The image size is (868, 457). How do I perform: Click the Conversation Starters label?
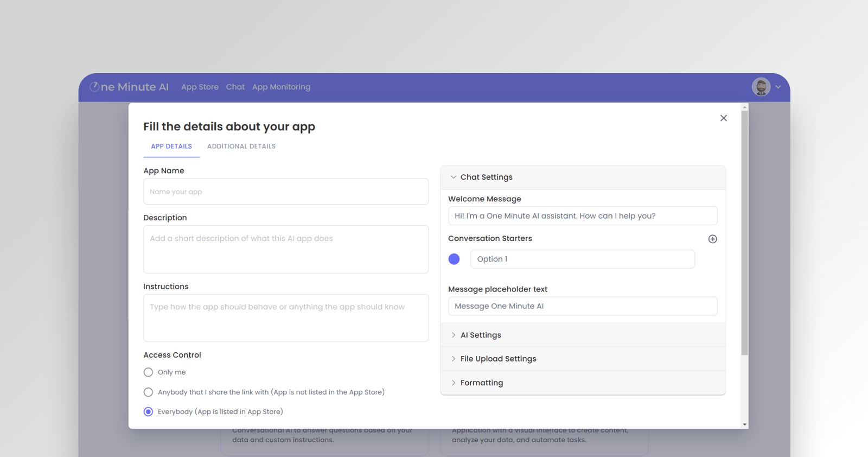click(x=490, y=239)
